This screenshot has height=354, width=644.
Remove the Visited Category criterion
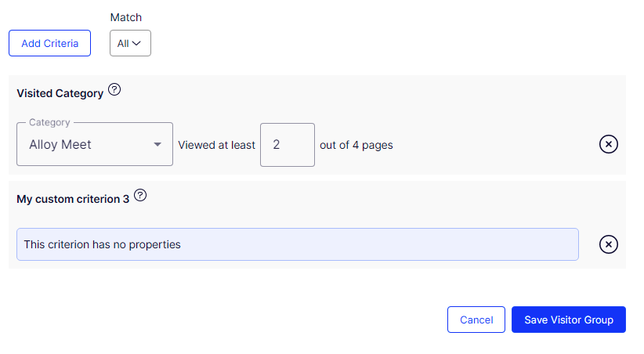click(x=608, y=144)
